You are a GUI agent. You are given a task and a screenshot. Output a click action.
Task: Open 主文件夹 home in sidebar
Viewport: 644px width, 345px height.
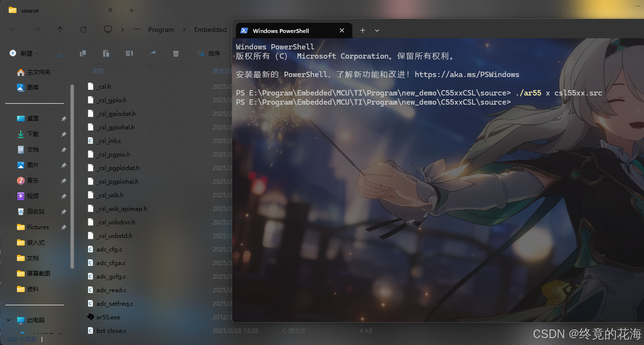tap(34, 72)
